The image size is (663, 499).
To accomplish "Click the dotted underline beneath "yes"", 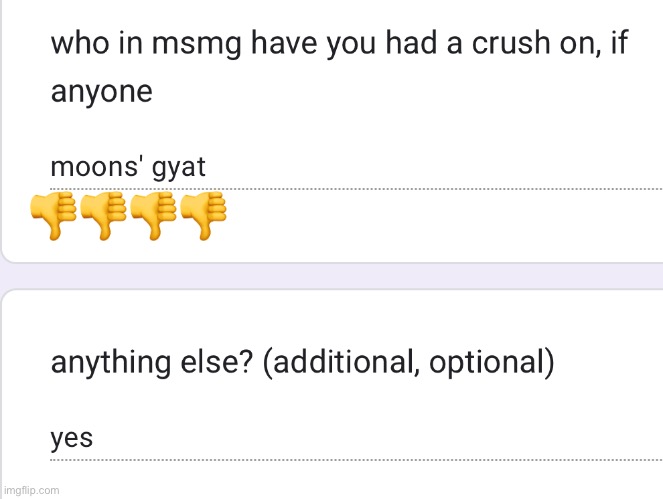I will [x=400, y=458].
